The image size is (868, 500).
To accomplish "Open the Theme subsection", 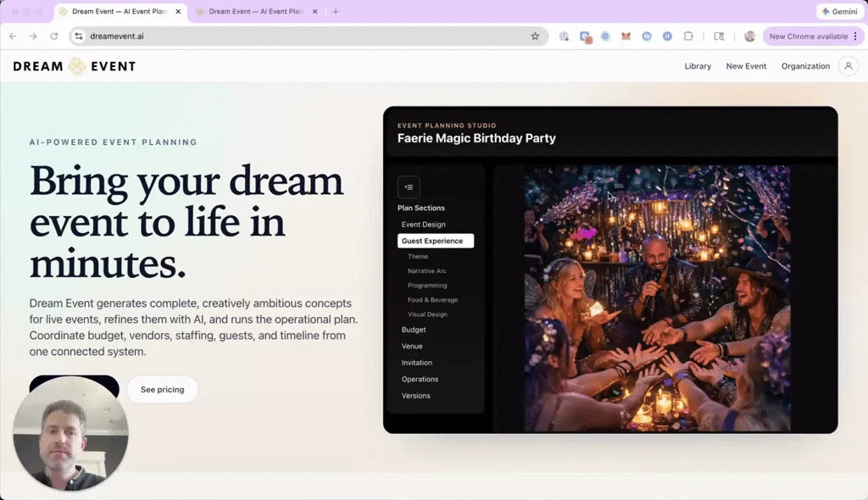I will 418,257.
